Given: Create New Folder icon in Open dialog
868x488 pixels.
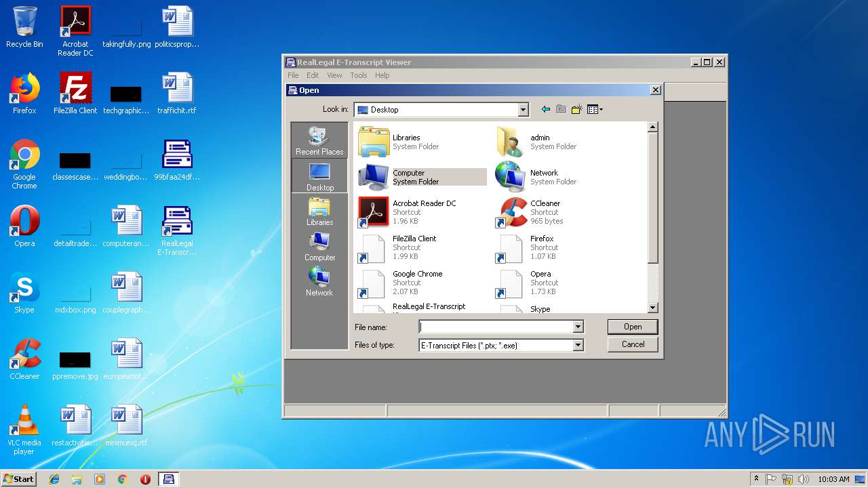Looking at the screenshot, I should point(576,109).
